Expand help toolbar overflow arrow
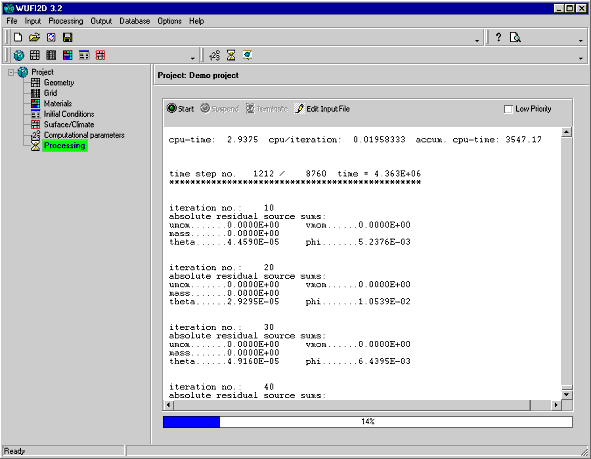This screenshot has width=591, height=459. 580,40
